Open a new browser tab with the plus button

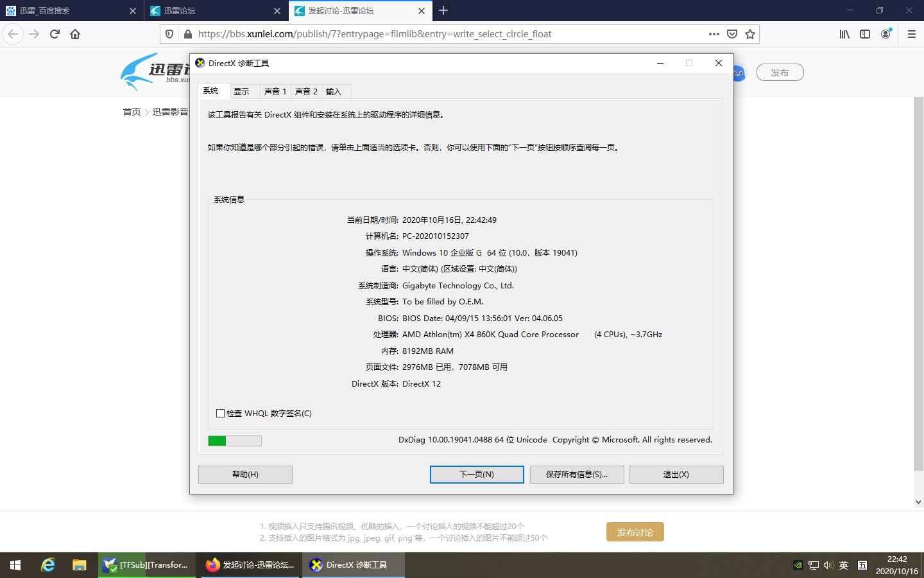[443, 11]
